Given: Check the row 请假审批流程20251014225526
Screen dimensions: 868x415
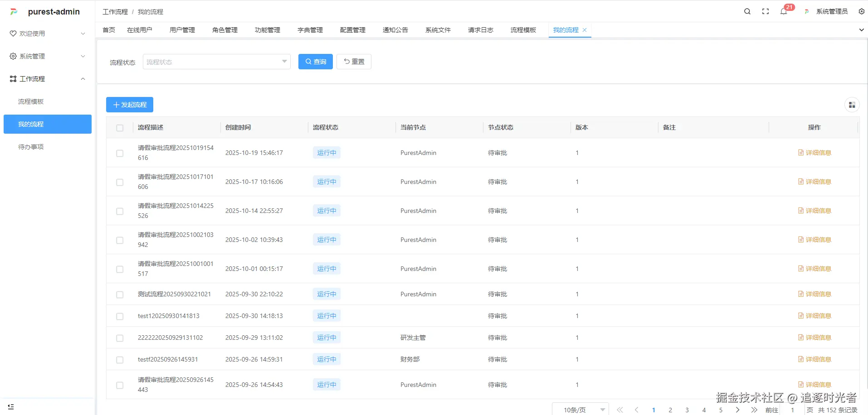Looking at the screenshot, I should [120, 211].
